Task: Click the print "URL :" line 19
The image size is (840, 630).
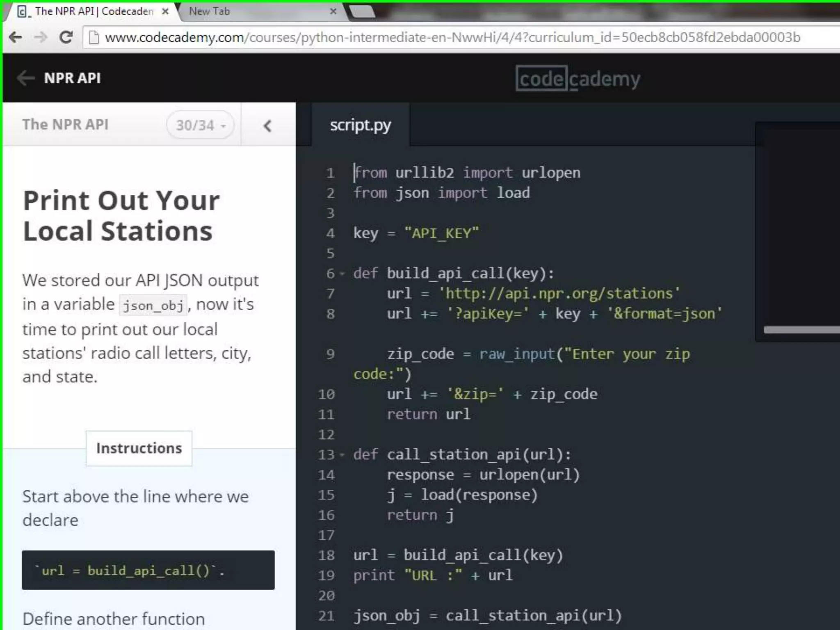Action: pyautogui.click(x=433, y=575)
